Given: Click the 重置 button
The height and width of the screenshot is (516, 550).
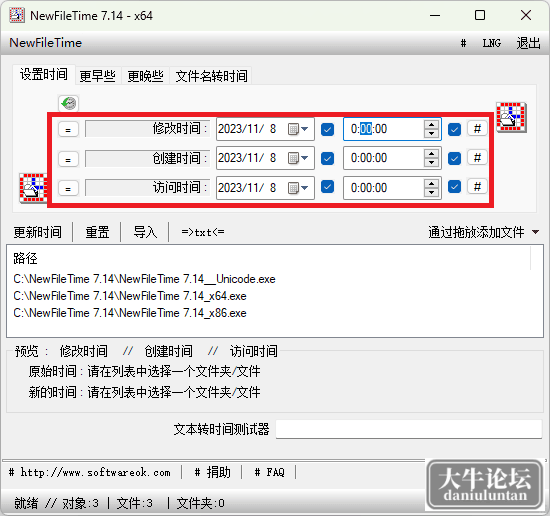Looking at the screenshot, I should click(97, 232).
